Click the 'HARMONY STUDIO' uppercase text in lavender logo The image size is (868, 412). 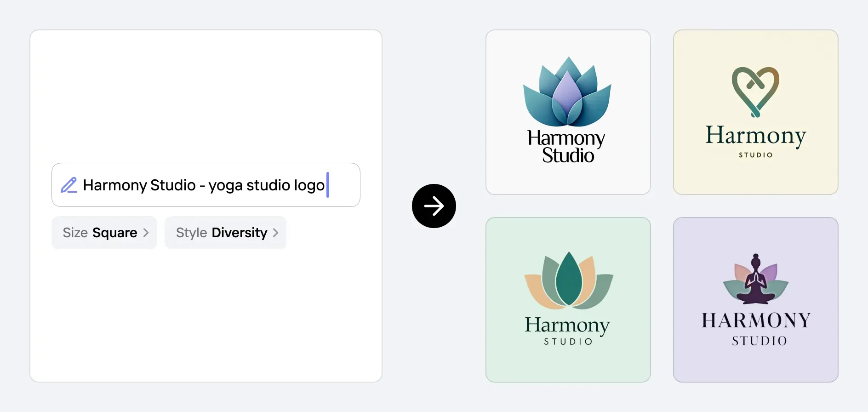756,329
